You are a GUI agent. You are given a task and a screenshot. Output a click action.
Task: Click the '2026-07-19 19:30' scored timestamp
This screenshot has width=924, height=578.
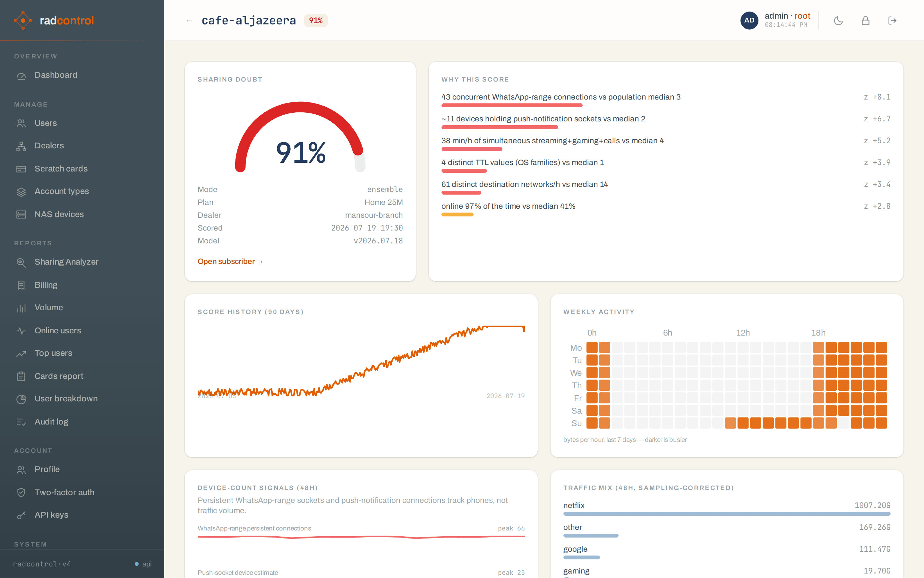(x=366, y=228)
